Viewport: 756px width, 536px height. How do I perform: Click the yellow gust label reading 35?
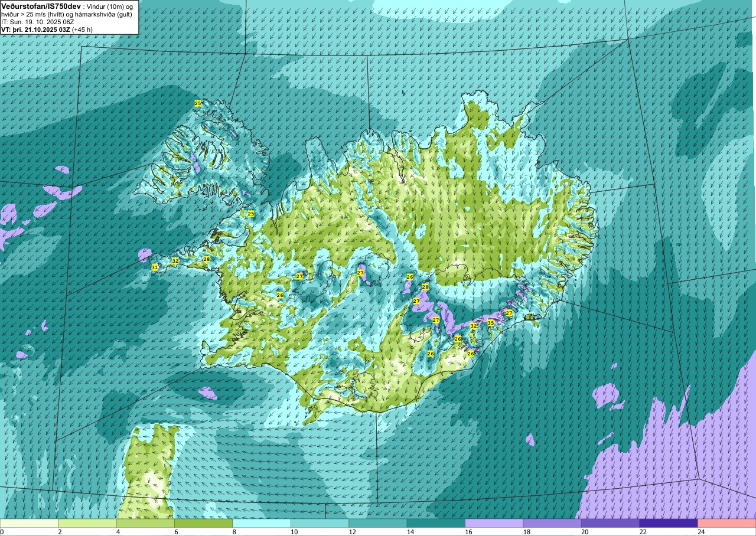click(x=490, y=323)
